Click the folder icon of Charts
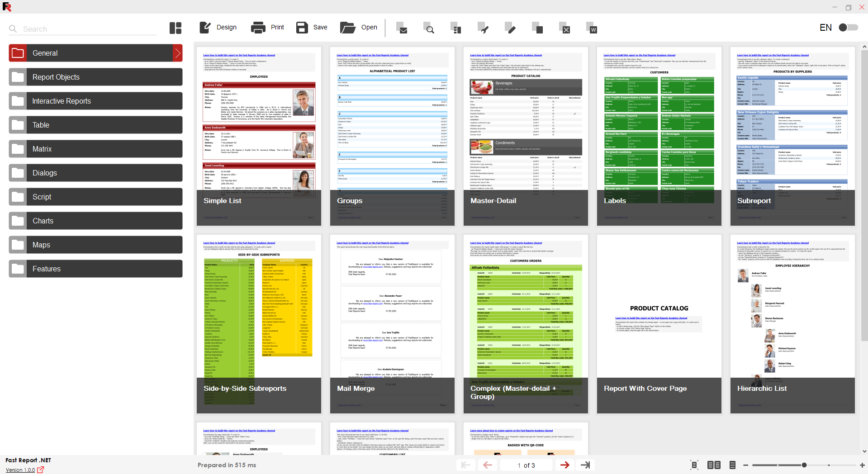Image resolution: width=868 pixels, height=474 pixels. (x=18, y=221)
